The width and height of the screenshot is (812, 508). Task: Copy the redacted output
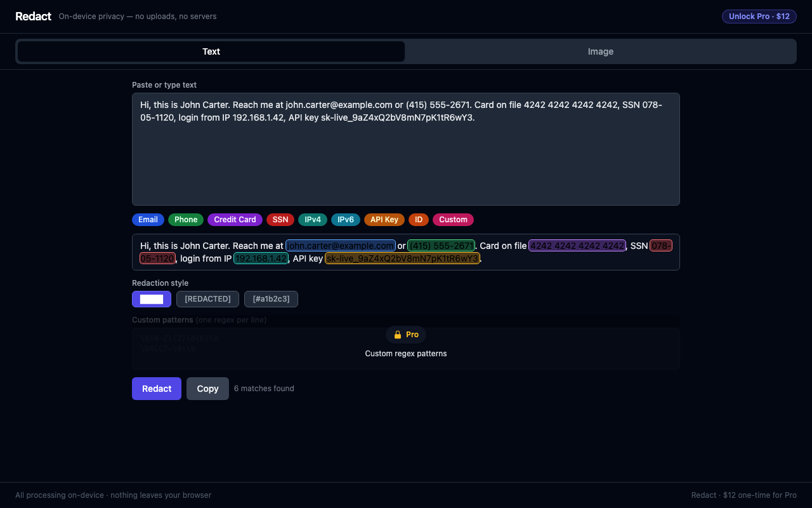(207, 389)
